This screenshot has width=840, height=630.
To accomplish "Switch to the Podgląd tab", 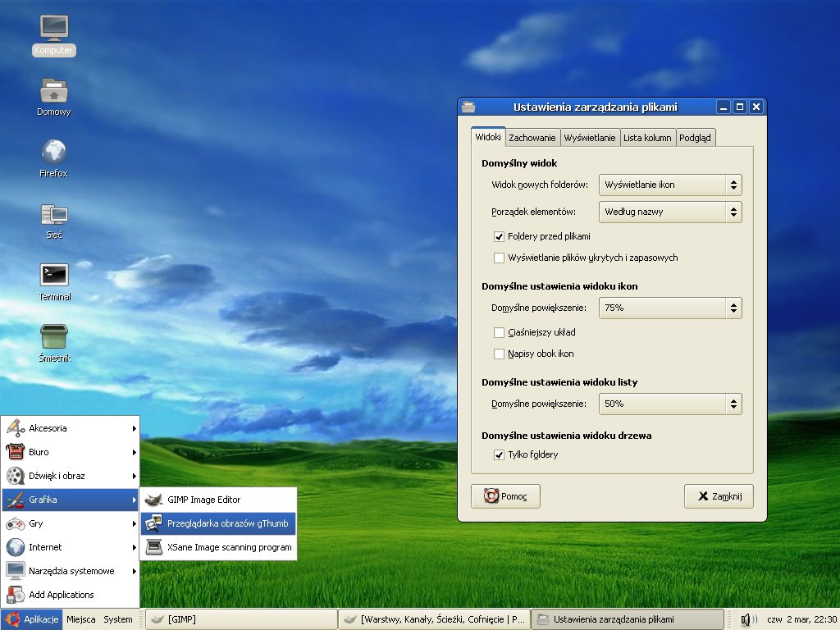I will (x=695, y=138).
